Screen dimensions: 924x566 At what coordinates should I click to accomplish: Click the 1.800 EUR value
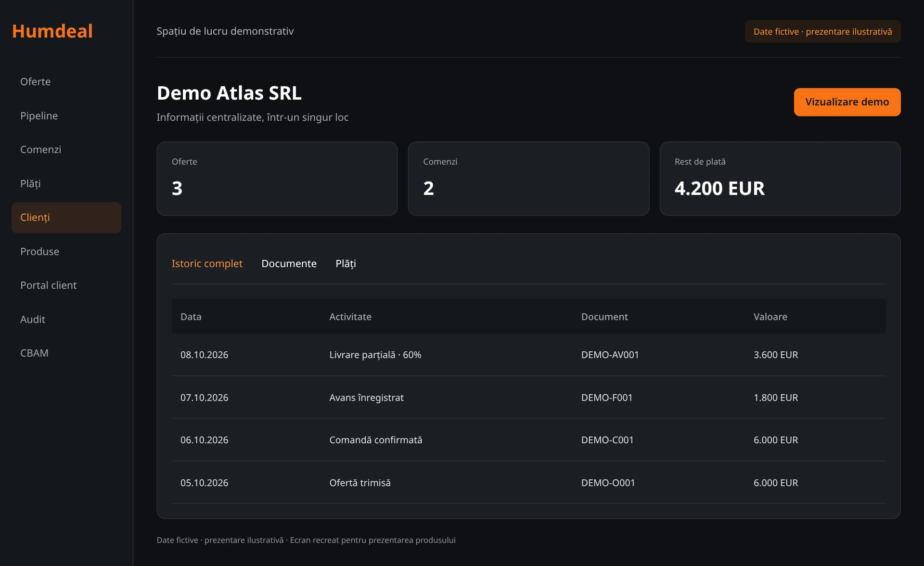coord(776,398)
